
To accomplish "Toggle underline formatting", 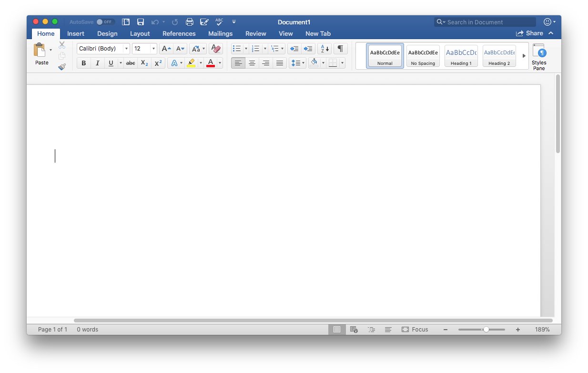I will 110,62.
